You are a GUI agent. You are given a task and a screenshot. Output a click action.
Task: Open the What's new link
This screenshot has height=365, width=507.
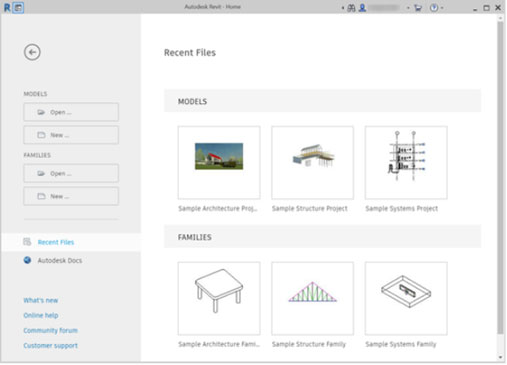point(41,300)
